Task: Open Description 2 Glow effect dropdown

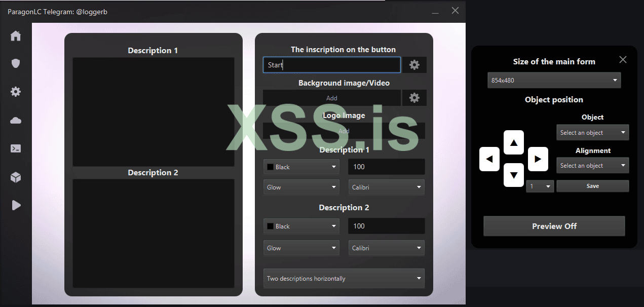Action: (301, 248)
